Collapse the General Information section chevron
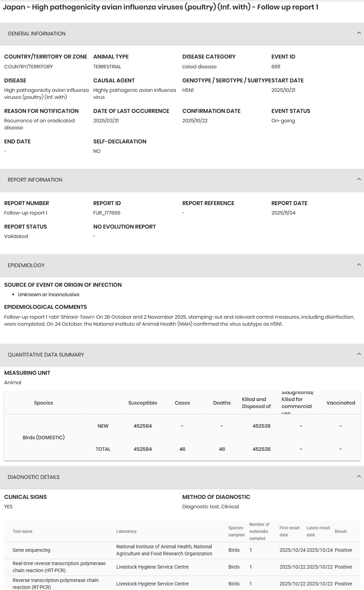 point(359,33)
